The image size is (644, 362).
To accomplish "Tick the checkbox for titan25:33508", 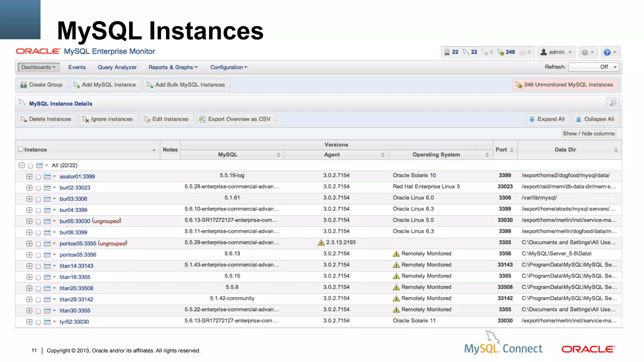I will (x=38, y=289).
